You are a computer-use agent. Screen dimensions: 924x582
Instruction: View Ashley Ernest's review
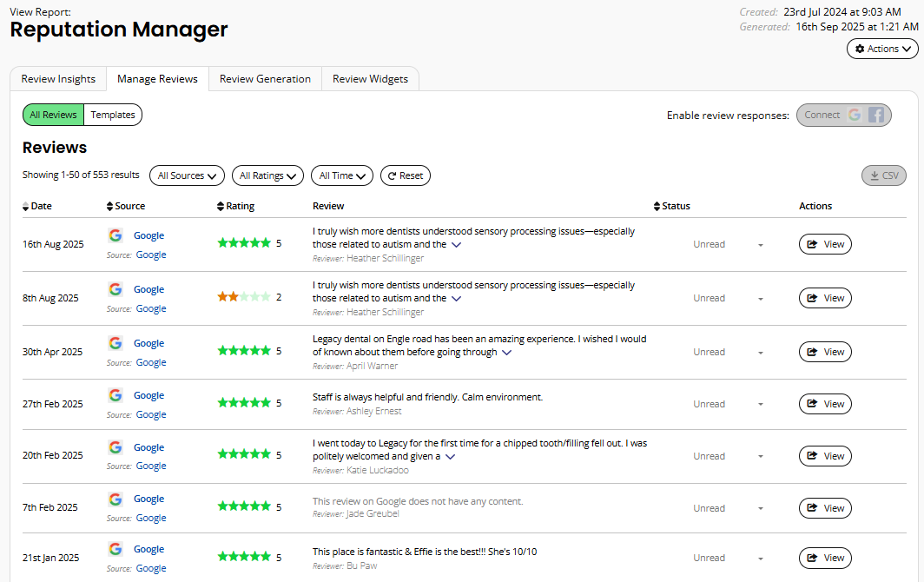coord(825,404)
